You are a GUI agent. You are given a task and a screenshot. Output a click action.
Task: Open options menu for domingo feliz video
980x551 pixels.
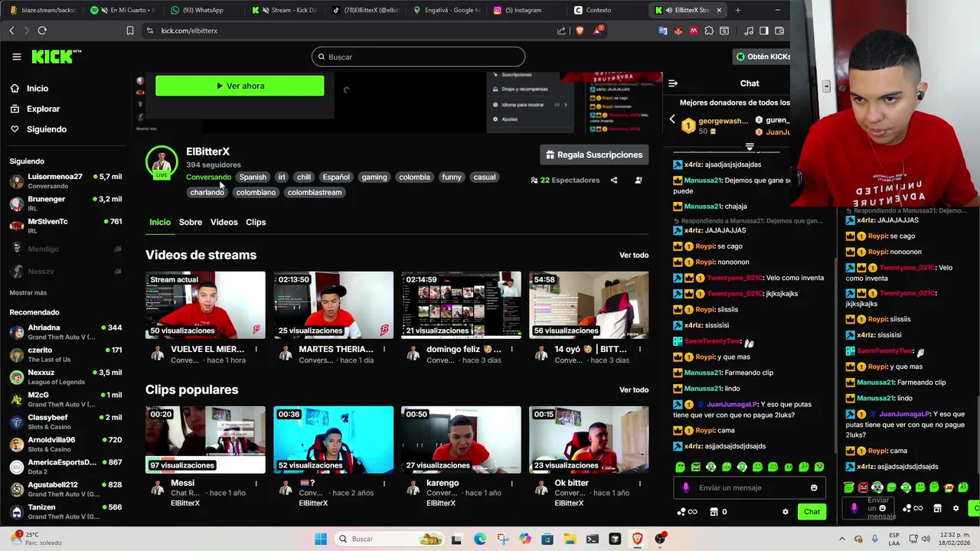(x=511, y=350)
